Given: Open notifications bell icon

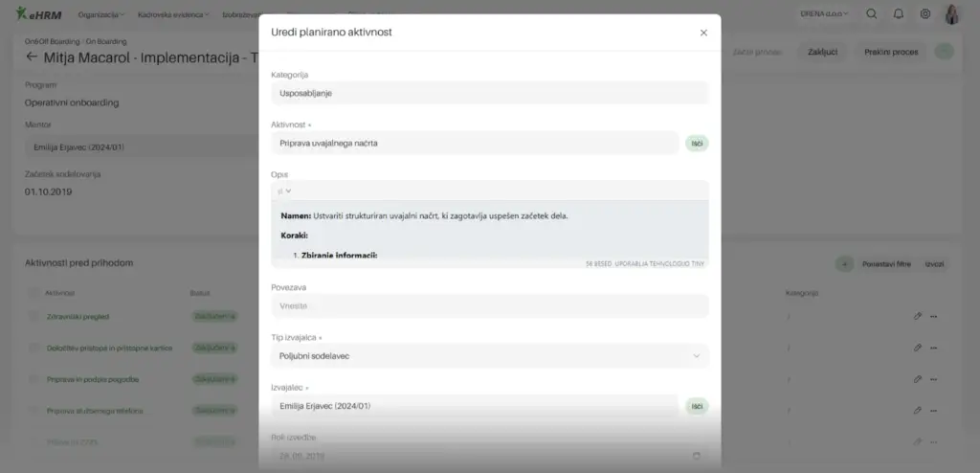Looking at the screenshot, I should point(899,14).
